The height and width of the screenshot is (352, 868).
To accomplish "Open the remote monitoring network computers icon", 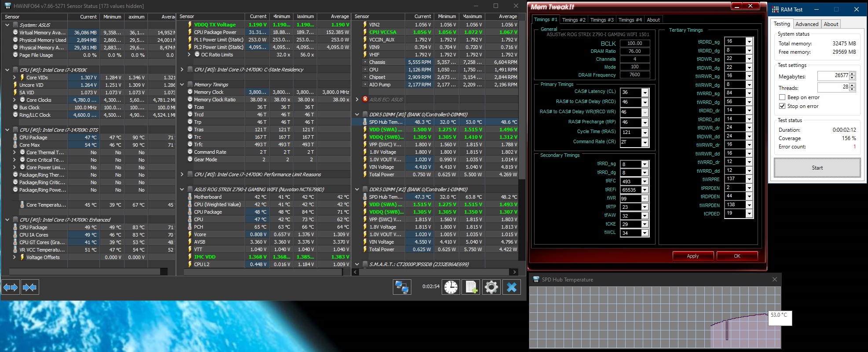I will pos(402,287).
